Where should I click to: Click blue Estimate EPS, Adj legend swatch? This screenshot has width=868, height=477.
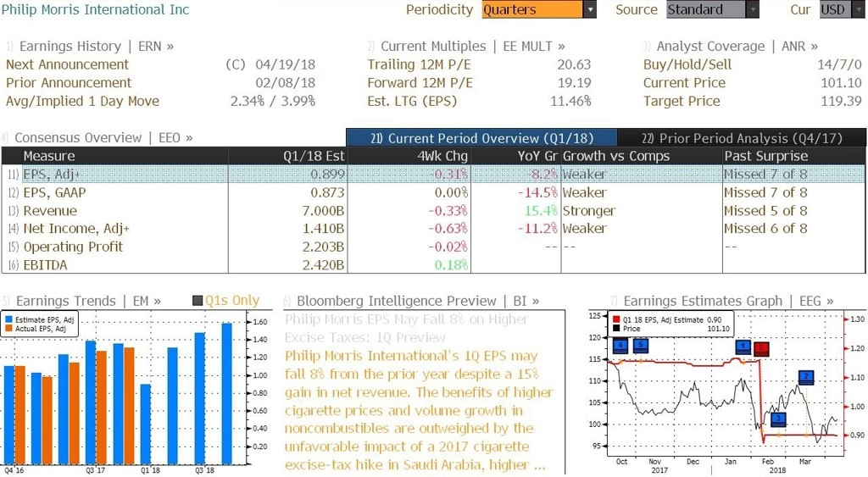tap(8, 320)
